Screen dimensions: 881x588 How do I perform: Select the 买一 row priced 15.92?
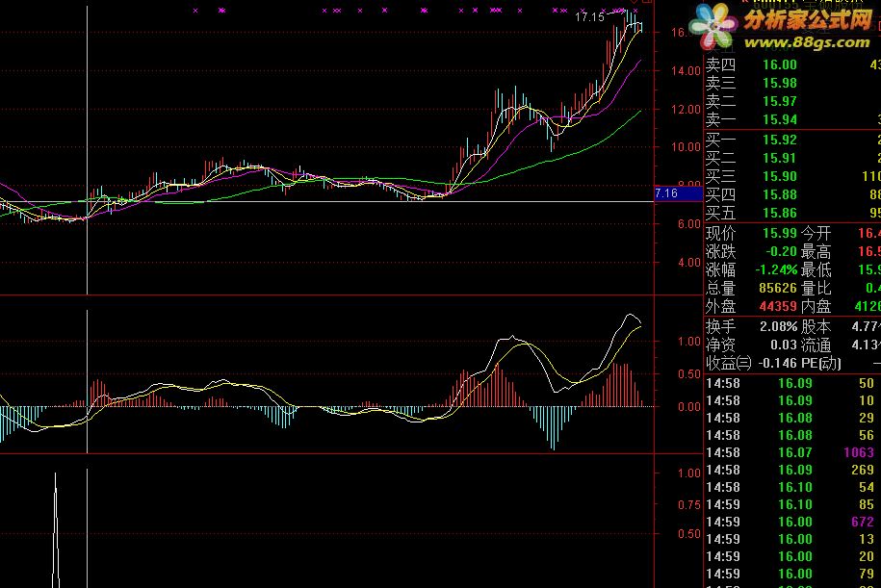(x=792, y=140)
